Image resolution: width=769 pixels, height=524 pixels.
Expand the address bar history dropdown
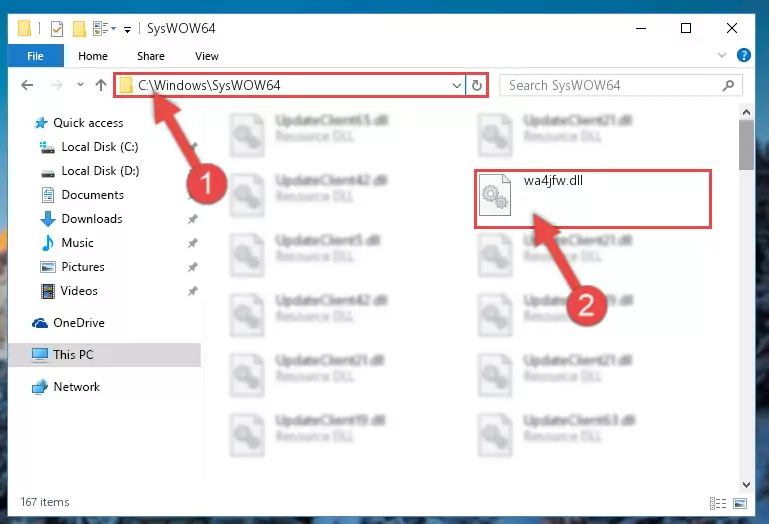coord(457,85)
